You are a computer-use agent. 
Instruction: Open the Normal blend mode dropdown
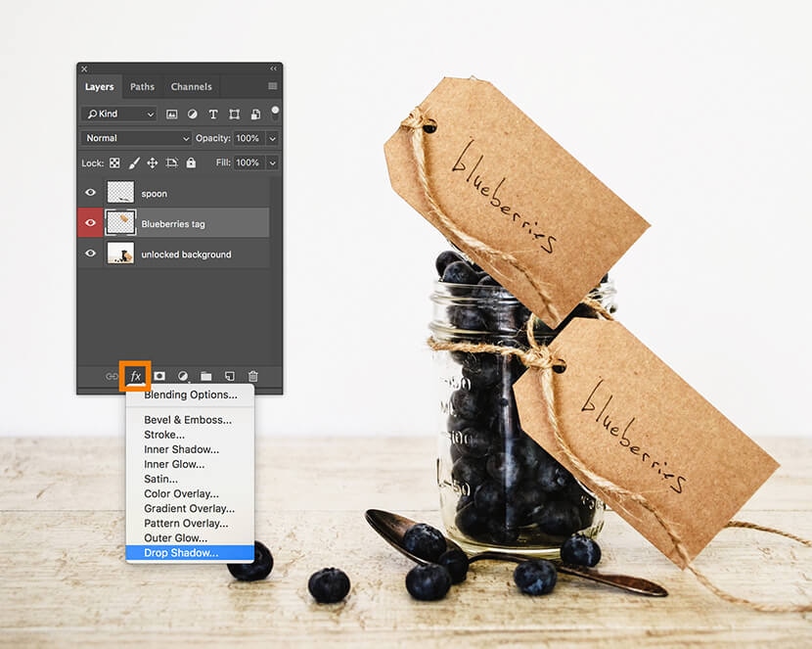point(136,139)
